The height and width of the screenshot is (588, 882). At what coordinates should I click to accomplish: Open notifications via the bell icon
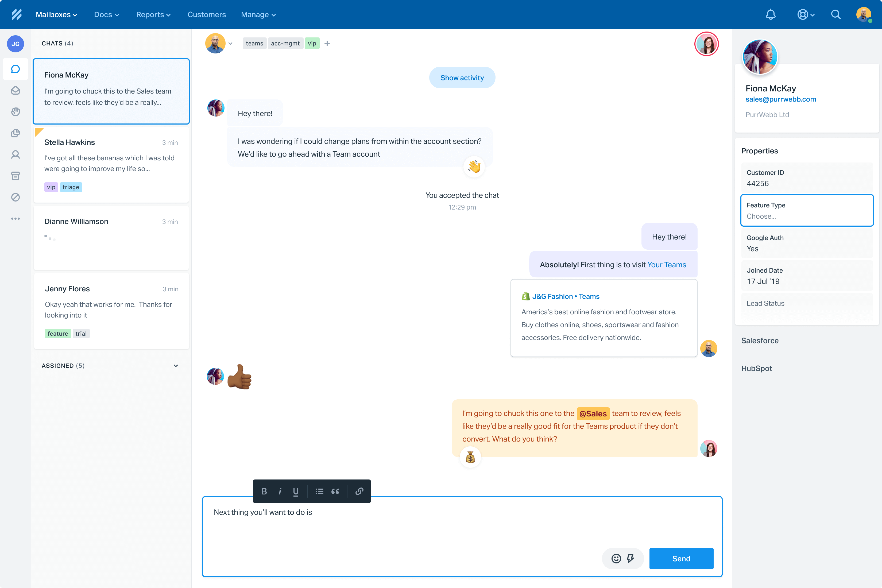pos(771,14)
